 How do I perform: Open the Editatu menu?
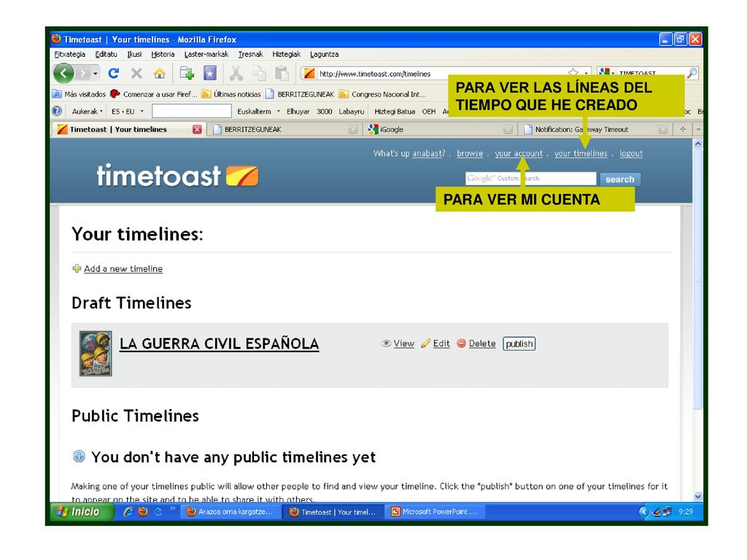click(106, 54)
